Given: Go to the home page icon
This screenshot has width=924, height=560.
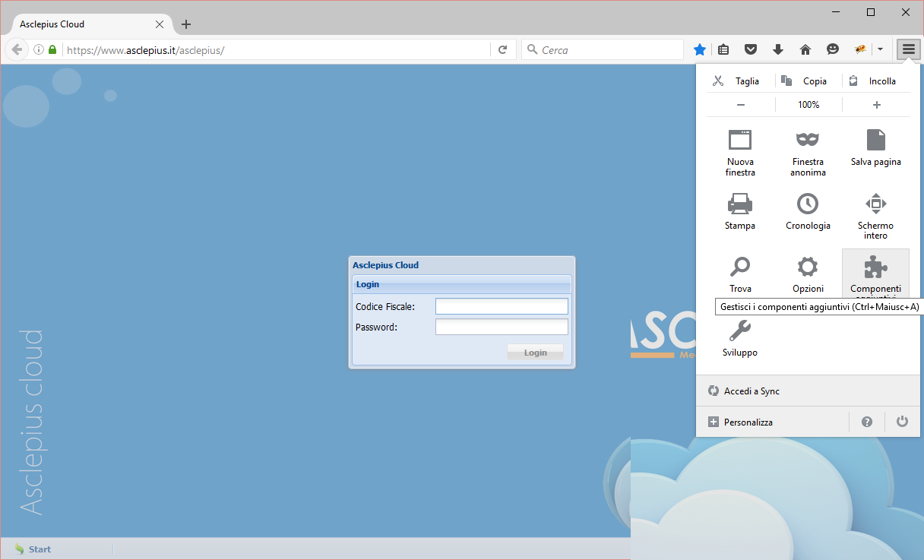Looking at the screenshot, I should pyautogui.click(x=805, y=49).
